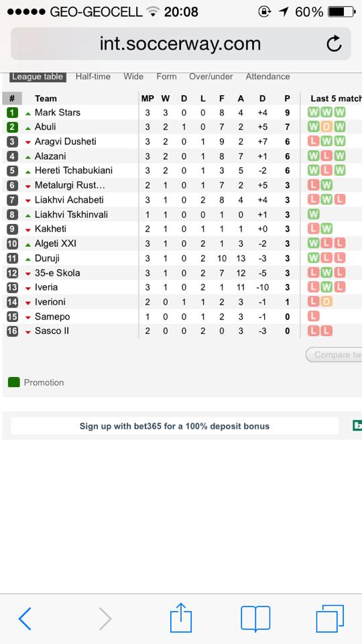Click orange D badge in Ivérioni row
362x644 pixels.
[x=326, y=303]
